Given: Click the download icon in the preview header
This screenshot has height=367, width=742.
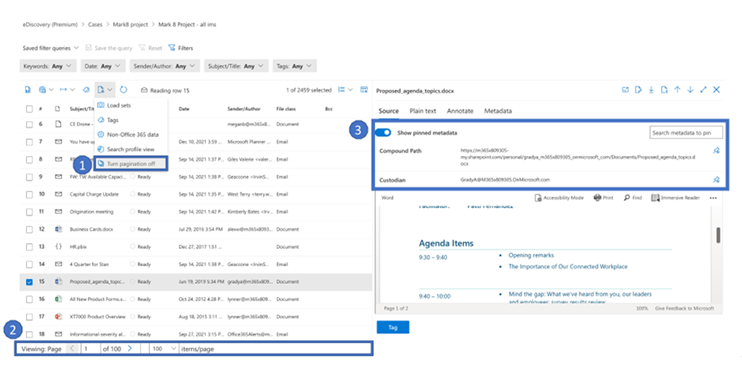Looking at the screenshot, I should pyautogui.click(x=651, y=90).
